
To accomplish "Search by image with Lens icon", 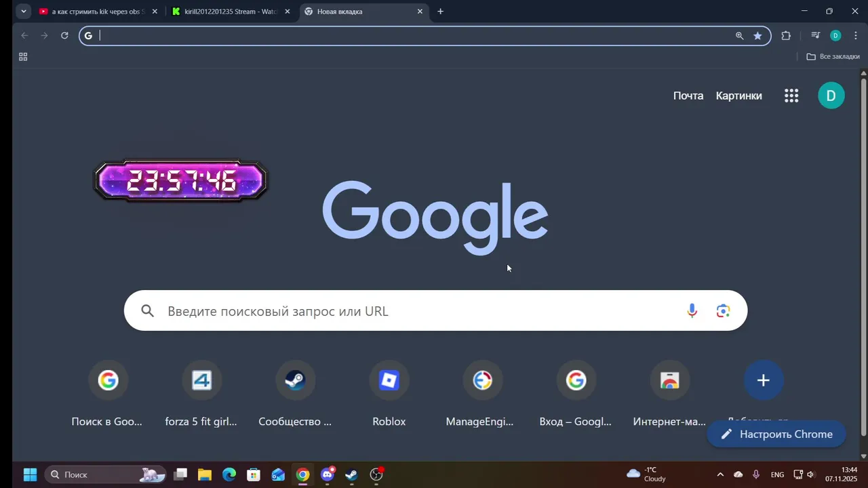I will (x=723, y=311).
